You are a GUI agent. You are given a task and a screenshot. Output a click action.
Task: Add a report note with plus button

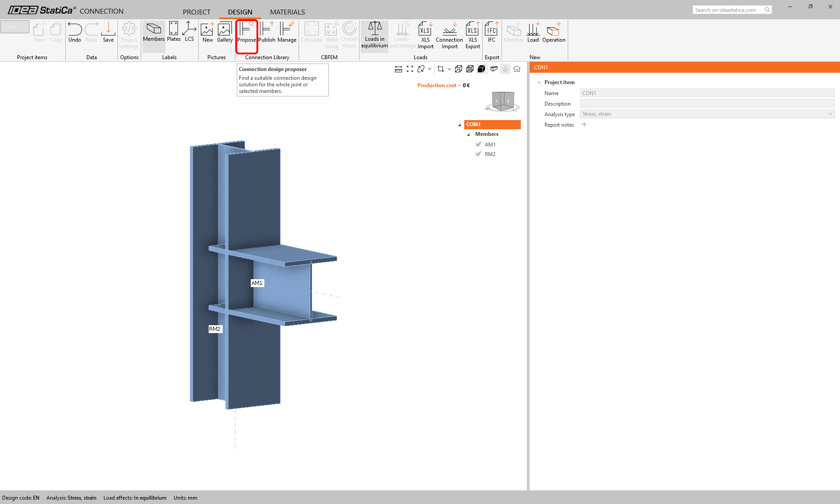(584, 124)
